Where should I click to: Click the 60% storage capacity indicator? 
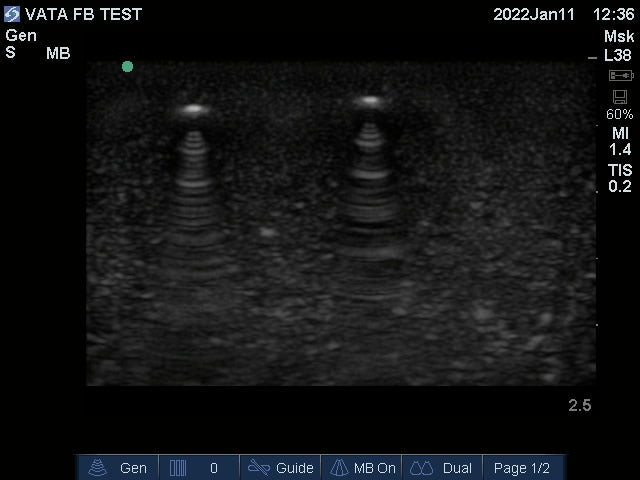point(620,114)
